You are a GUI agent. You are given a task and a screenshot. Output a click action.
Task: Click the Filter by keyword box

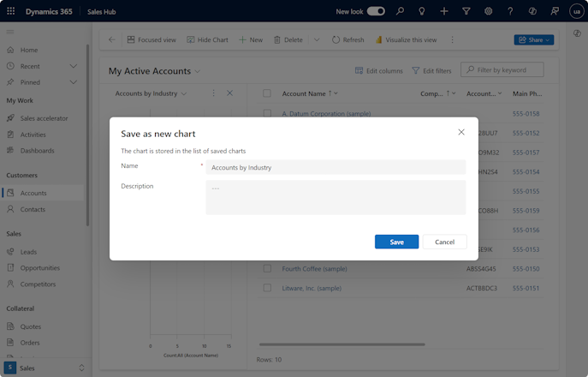pos(502,70)
